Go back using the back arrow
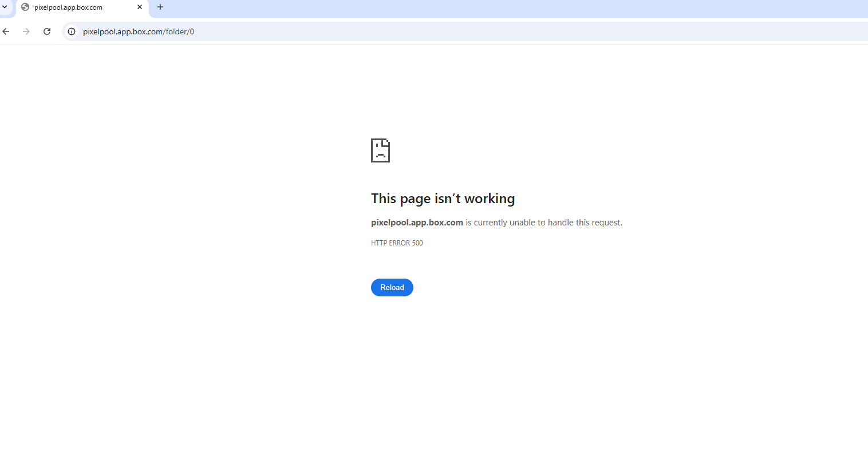 [x=6, y=31]
